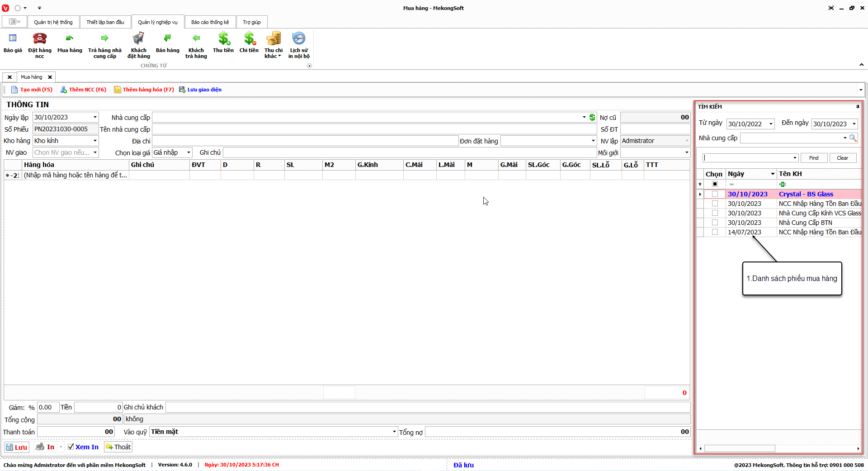Click the In print button label
Viewport: 868px width, 471px height.
(51, 447)
